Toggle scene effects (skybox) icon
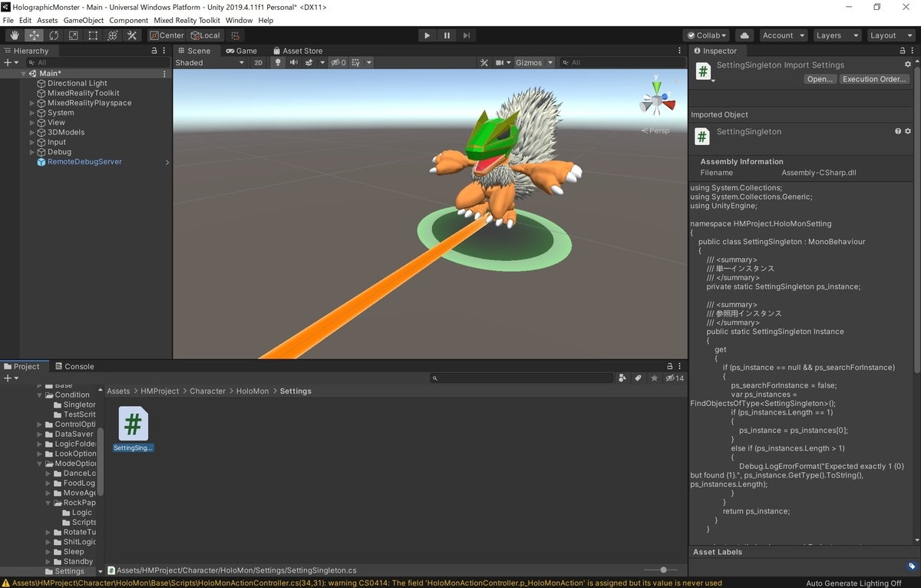The height and width of the screenshot is (588, 921). coord(309,63)
